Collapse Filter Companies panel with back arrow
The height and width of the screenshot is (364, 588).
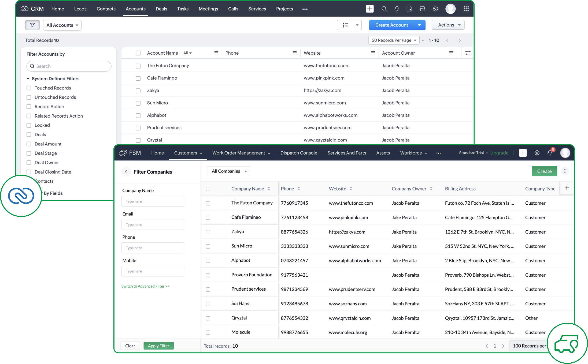point(126,172)
